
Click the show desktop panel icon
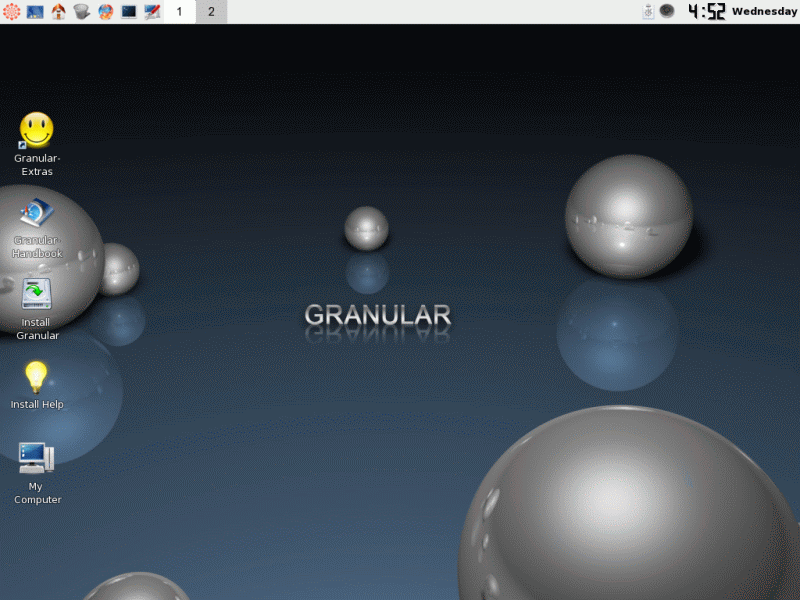[35, 12]
